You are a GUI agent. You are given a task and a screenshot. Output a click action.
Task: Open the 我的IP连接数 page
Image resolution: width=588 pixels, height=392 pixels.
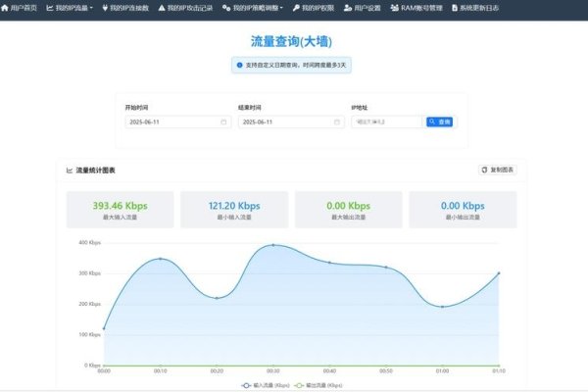click(125, 8)
